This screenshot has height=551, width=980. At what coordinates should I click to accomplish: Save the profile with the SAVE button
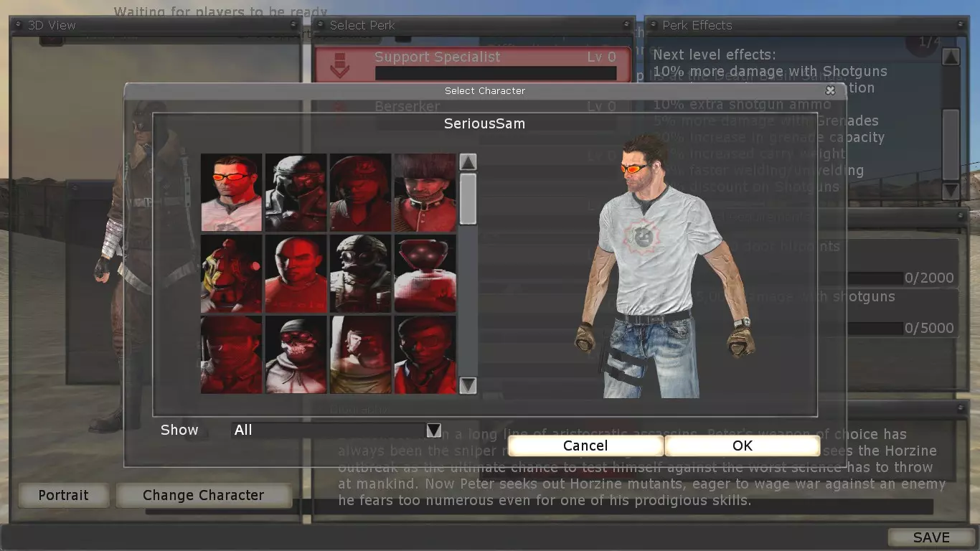tap(931, 537)
